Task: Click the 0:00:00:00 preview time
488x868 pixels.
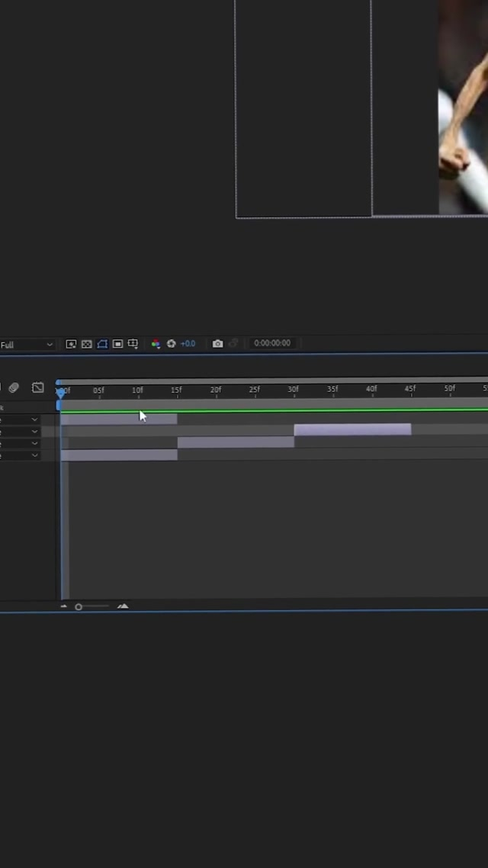Action: click(x=271, y=343)
